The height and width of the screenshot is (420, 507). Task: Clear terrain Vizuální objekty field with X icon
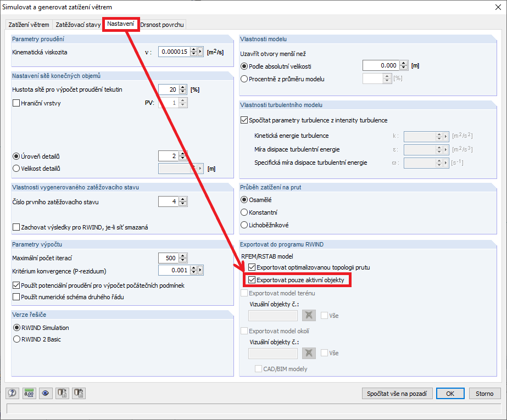tap(309, 315)
